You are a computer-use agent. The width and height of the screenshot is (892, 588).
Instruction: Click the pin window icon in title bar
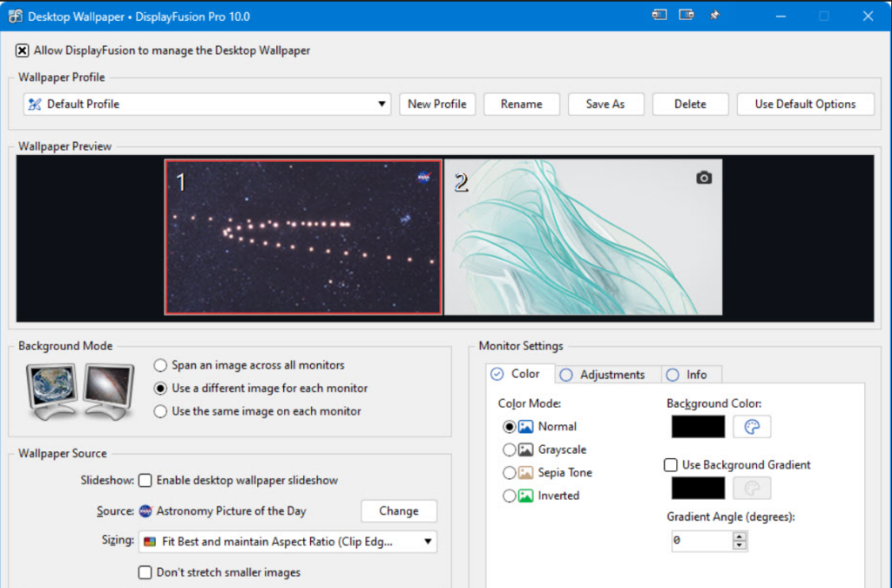714,16
